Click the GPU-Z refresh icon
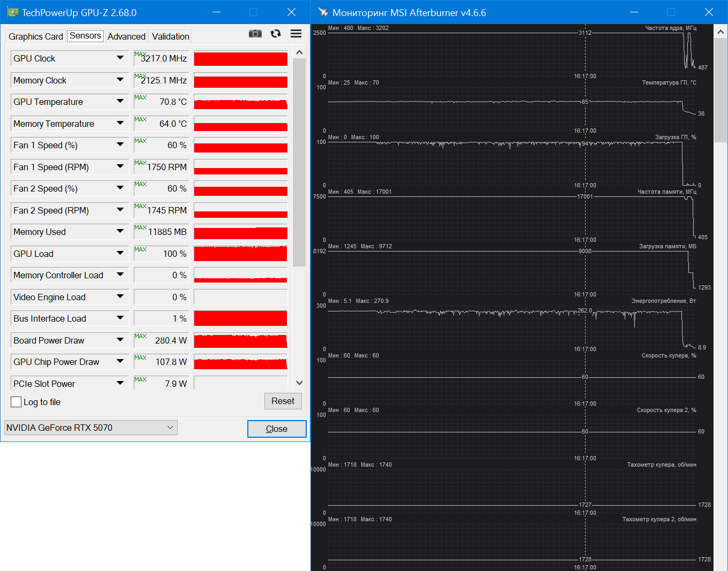 pyautogui.click(x=276, y=34)
